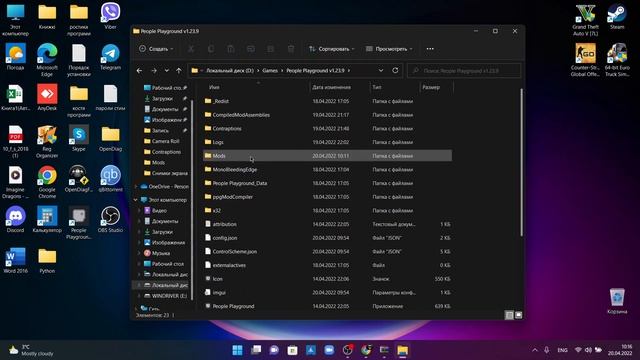Select the People Playground application file
The image size is (640, 360).
coord(327,306)
